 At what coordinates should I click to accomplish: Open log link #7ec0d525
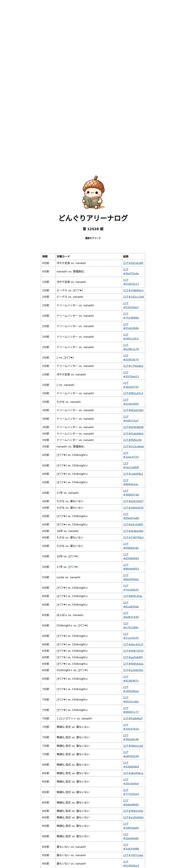pyautogui.click(x=131, y=588)
